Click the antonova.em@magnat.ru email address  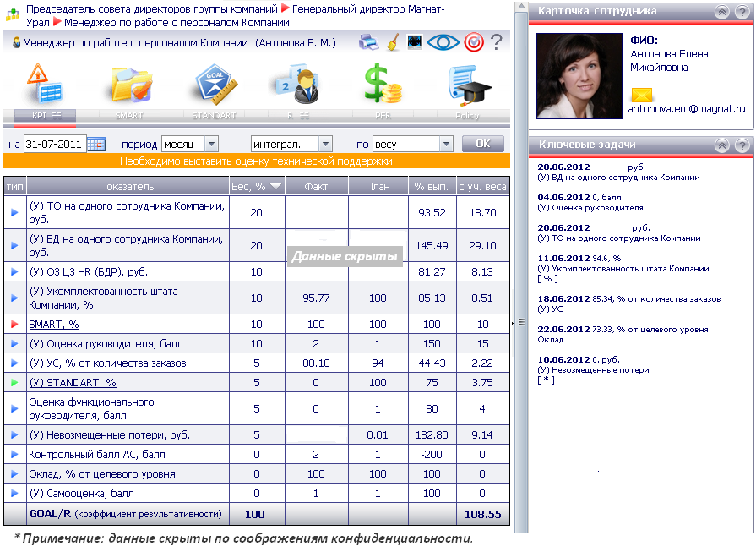pos(687,109)
